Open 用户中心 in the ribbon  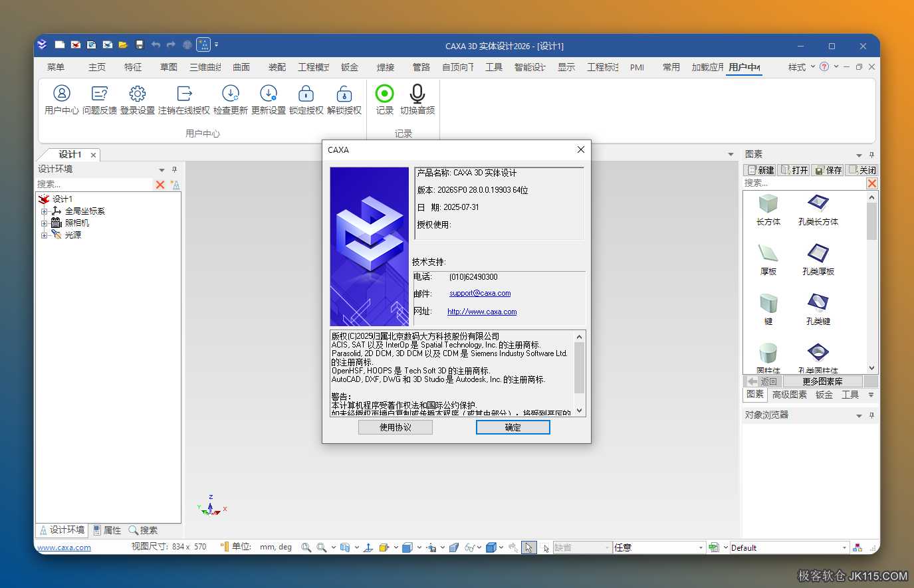61,100
